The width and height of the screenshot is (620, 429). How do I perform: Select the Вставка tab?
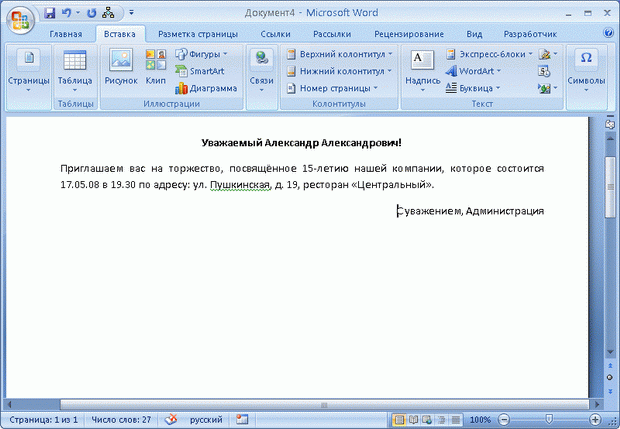[120, 34]
